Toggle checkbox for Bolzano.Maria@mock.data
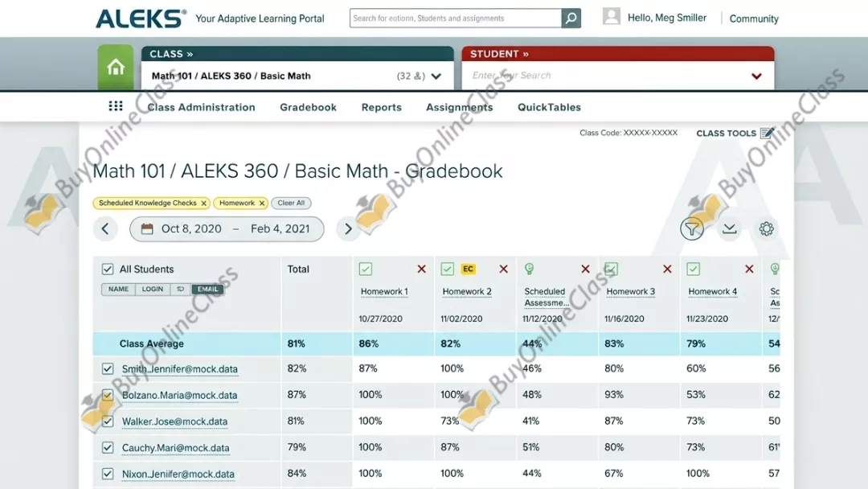The width and height of the screenshot is (868, 489). point(108,395)
